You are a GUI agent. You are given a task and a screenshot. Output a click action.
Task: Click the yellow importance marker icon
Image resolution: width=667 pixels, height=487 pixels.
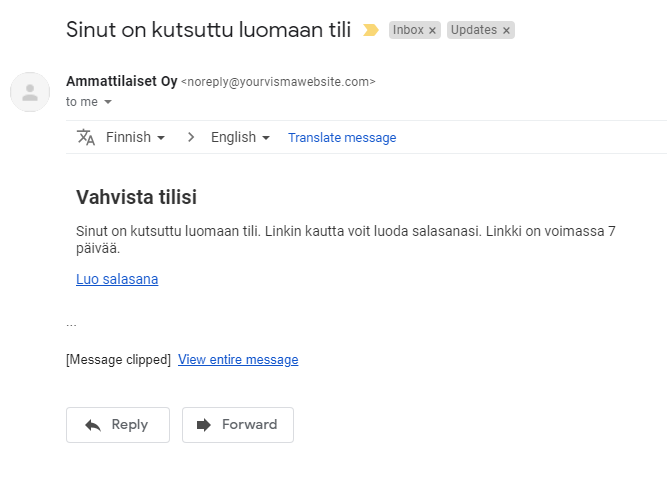click(x=371, y=30)
